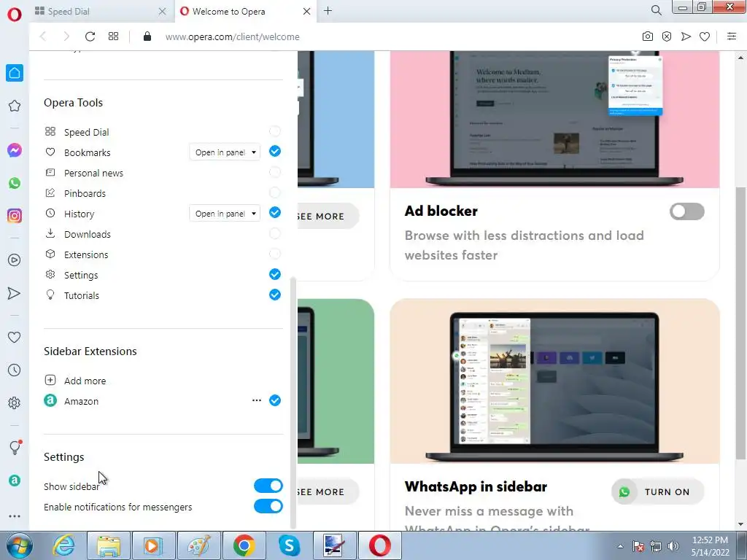
Task: Click the Tutorials label in Opera Tools
Action: [82, 296]
